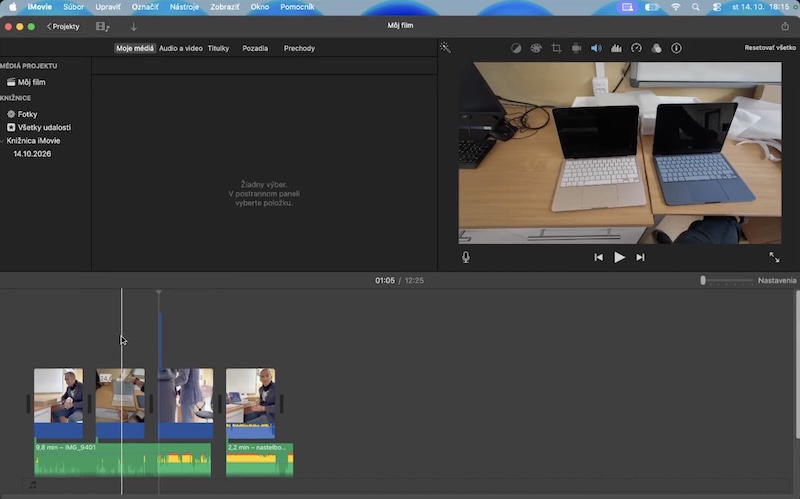800x499 pixels.
Task: Open the iMovie application menu
Action: pos(39,7)
